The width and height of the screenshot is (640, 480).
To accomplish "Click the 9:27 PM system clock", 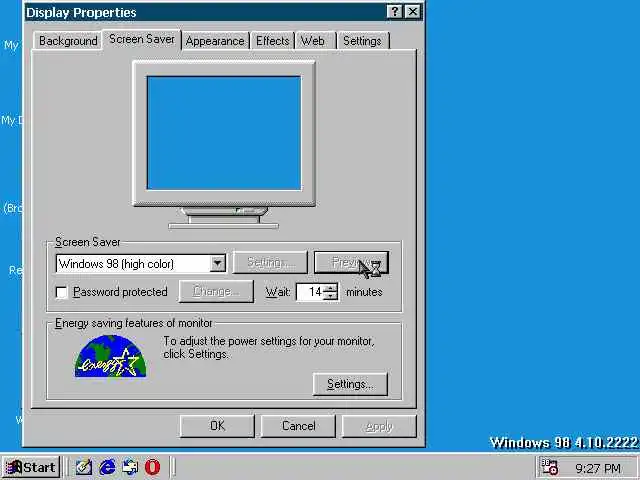I will 598,468.
